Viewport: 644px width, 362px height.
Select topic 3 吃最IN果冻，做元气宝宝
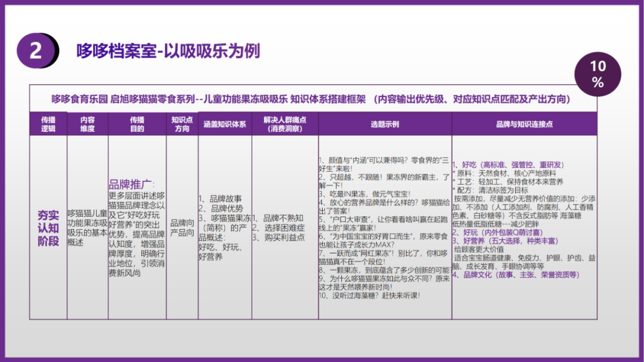(365, 194)
